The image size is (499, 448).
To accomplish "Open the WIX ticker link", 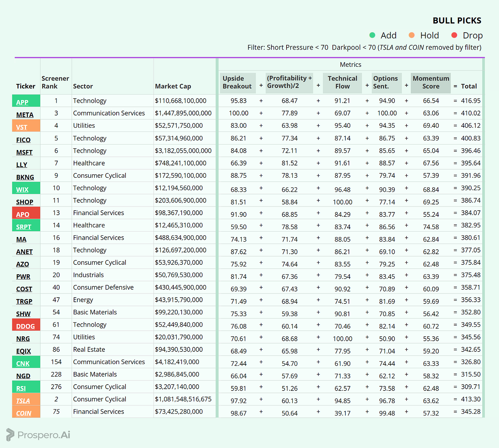I will click(22, 189).
